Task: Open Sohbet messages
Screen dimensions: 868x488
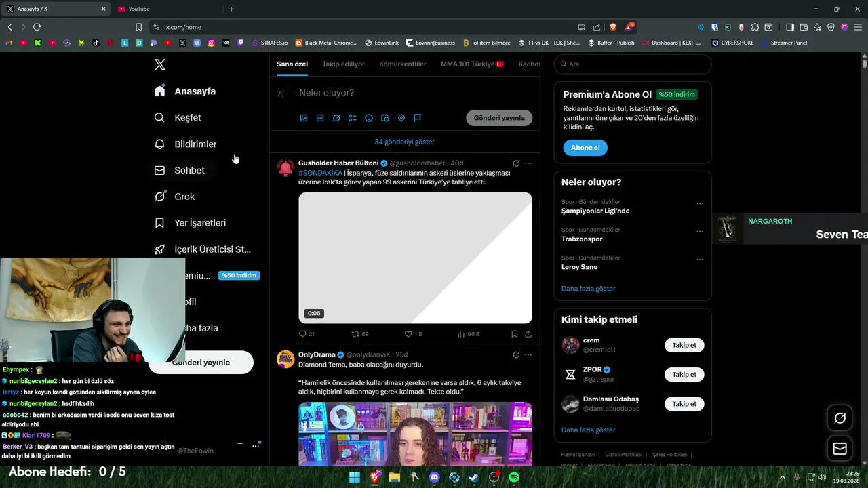Action: (x=180, y=170)
